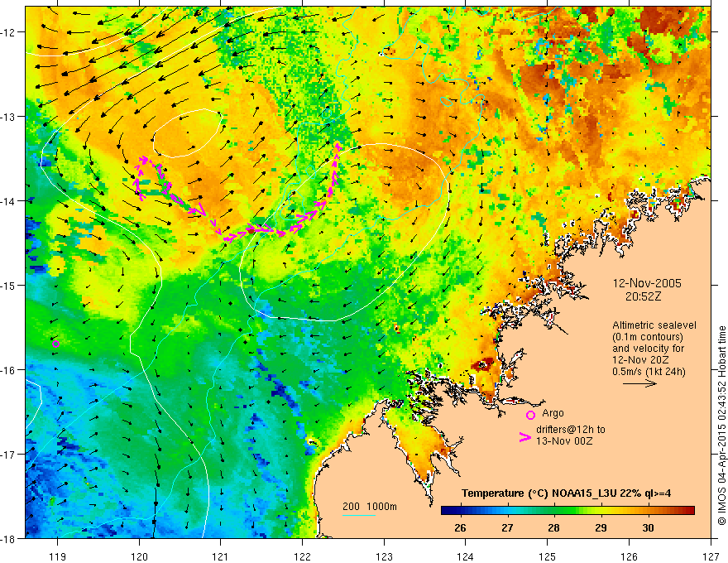This screenshot has height=563, width=728.
Task: Click the longitude axis label 123
Action: point(384,556)
